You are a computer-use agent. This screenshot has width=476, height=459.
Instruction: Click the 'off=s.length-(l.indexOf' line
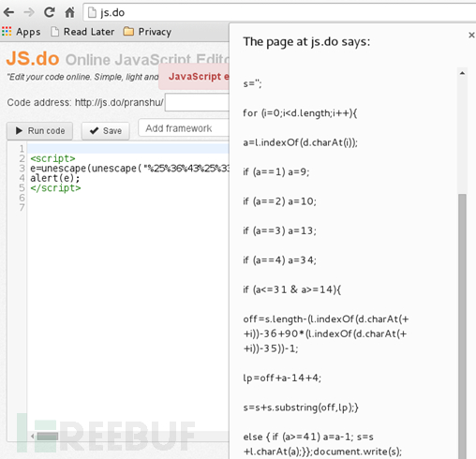pyautogui.click(x=326, y=333)
